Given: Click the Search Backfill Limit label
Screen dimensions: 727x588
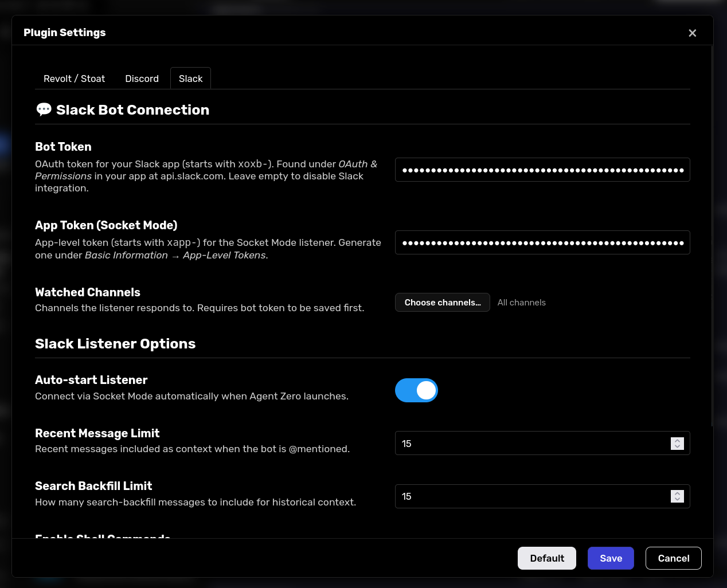Looking at the screenshot, I should (x=93, y=486).
